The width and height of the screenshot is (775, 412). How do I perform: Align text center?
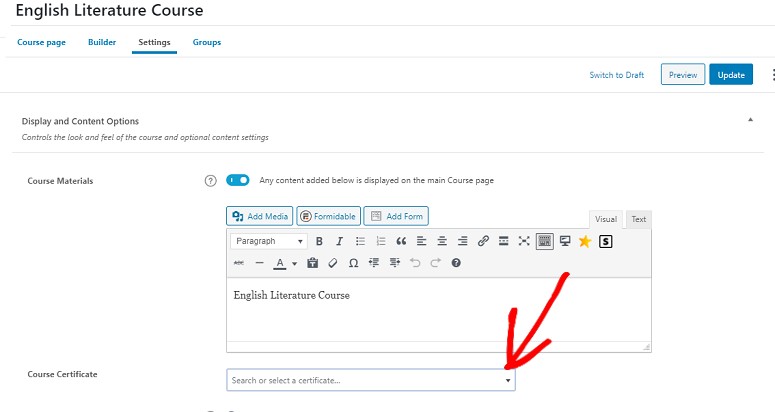point(442,241)
